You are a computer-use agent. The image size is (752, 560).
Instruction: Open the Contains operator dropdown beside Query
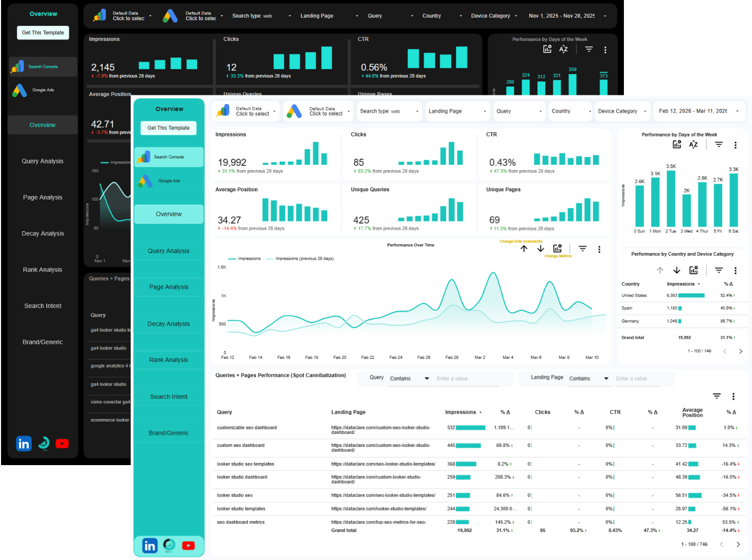click(x=410, y=378)
